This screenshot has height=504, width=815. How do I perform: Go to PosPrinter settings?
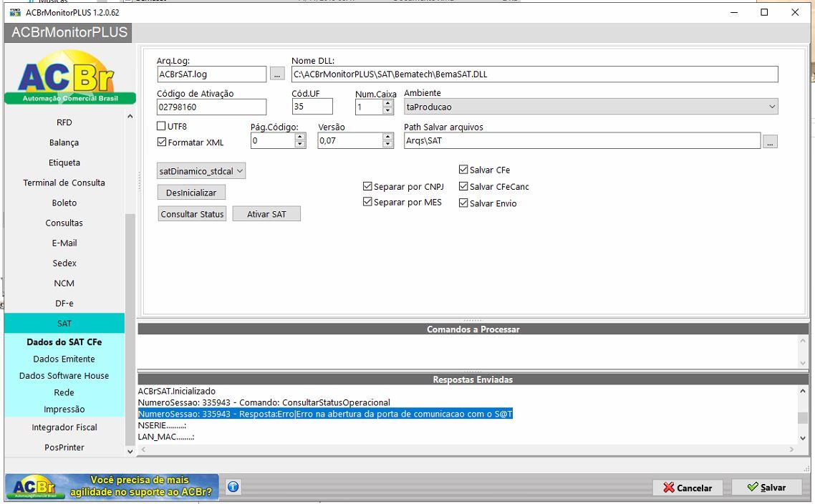(64, 447)
